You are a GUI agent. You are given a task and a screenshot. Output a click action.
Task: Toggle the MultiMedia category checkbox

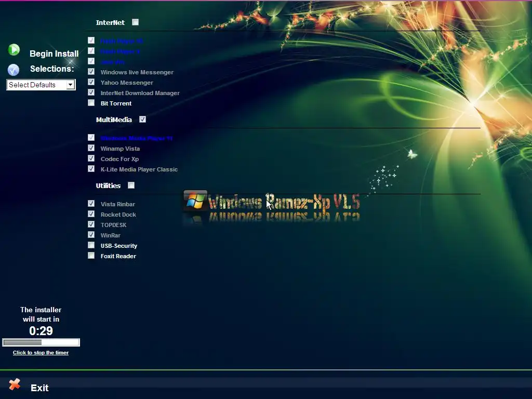(x=142, y=119)
